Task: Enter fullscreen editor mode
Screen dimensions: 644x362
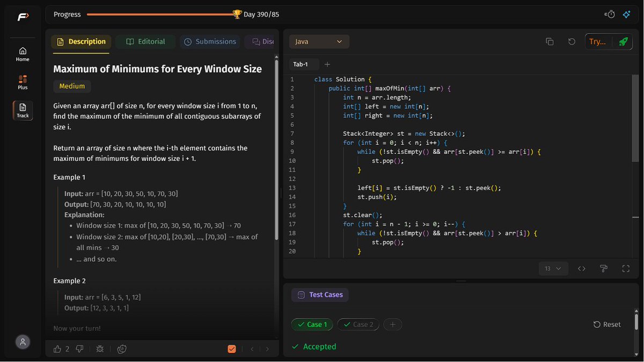Action: coord(626,268)
